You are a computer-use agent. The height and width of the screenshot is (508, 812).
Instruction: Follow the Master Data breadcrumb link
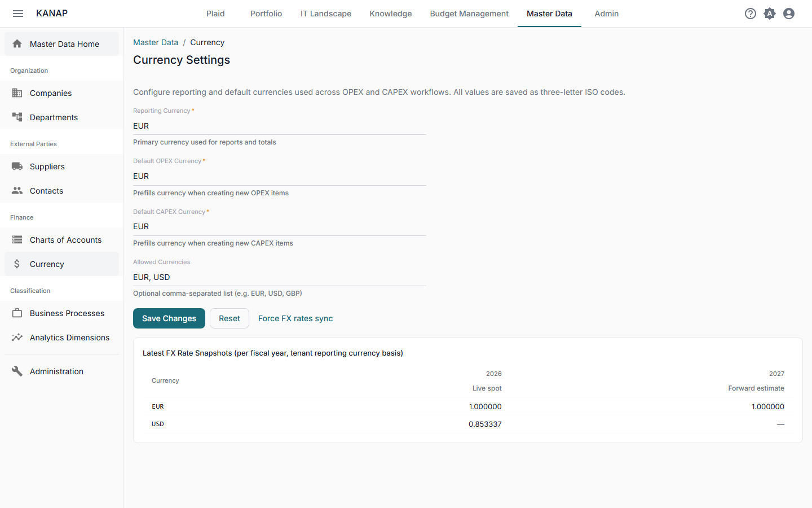pyautogui.click(x=156, y=42)
